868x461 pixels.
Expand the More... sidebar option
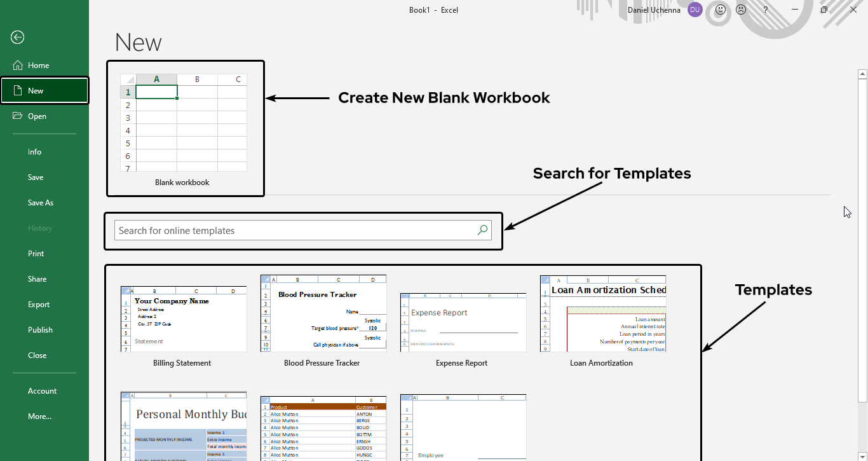(x=39, y=416)
